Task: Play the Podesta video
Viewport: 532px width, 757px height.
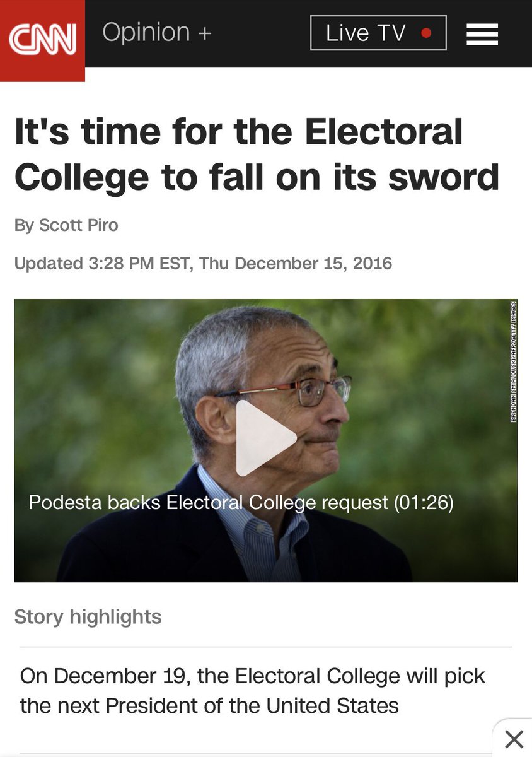Action: [266, 438]
